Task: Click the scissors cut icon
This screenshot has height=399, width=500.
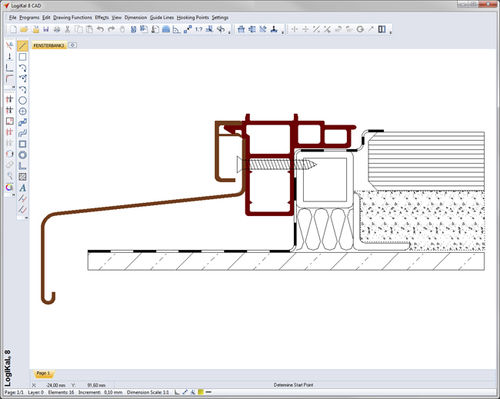Action: (68, 29)
